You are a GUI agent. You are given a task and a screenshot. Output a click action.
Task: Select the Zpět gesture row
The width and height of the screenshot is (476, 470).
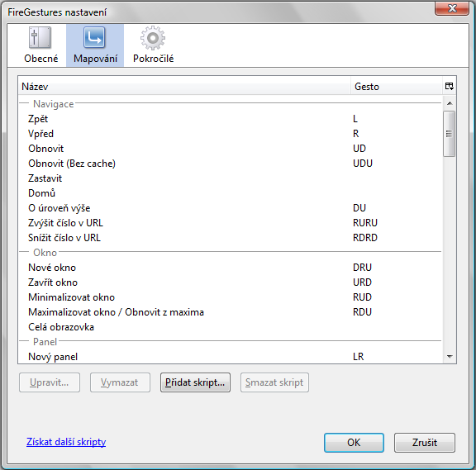[x=230, y=119]
